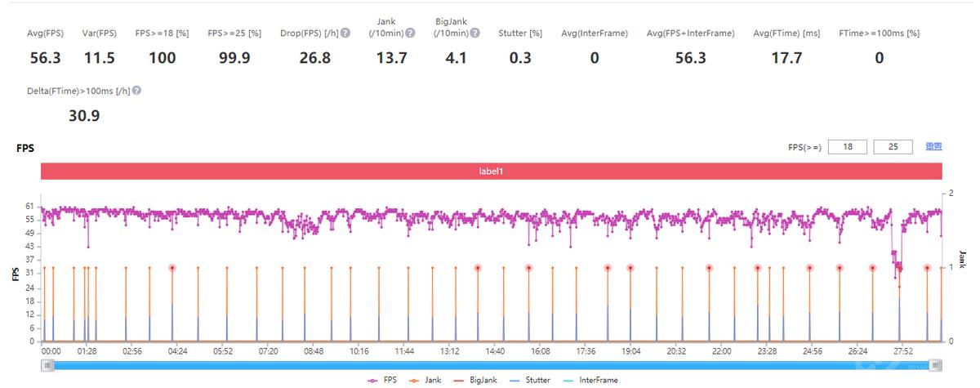Toggle FPS series in chart legend

tap(381, 380)
